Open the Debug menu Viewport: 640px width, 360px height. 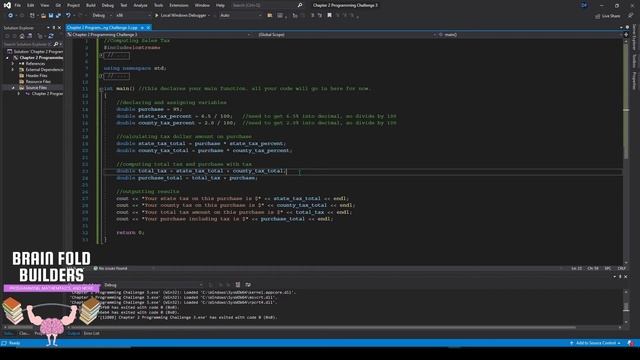point(108,5)
